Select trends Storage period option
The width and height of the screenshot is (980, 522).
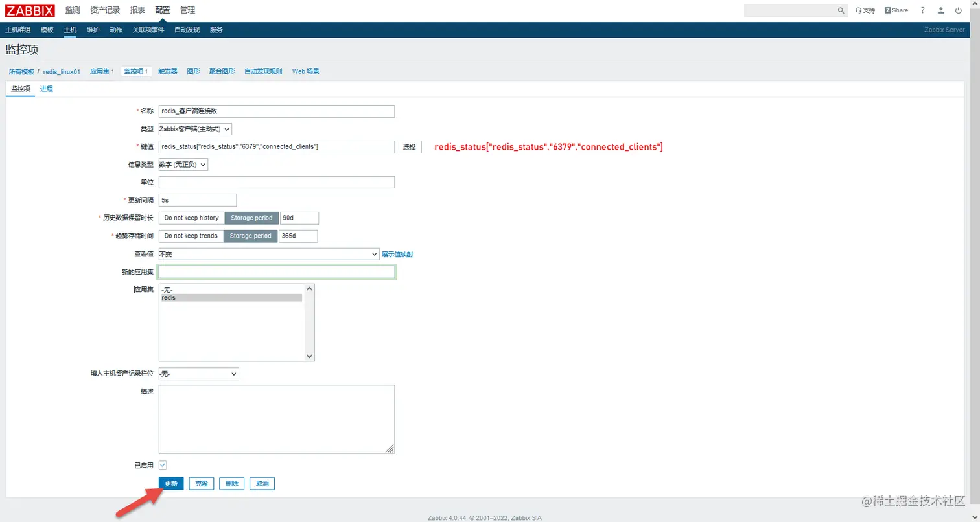250,236
